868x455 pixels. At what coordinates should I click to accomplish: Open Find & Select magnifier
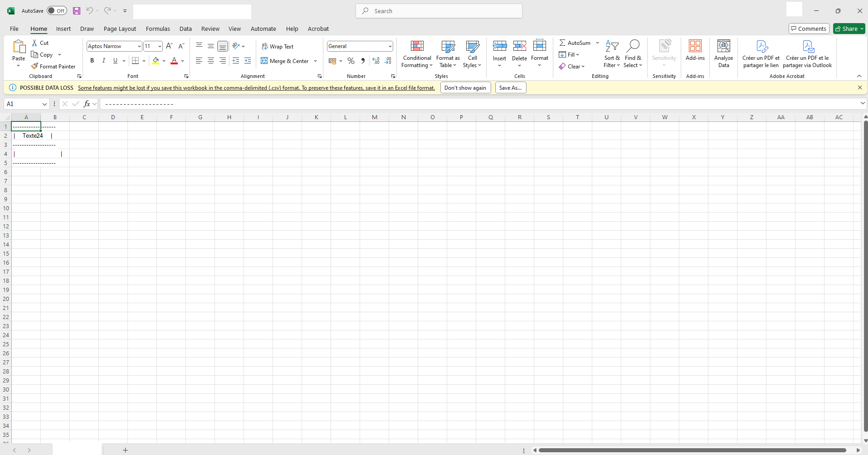(633, 53)
